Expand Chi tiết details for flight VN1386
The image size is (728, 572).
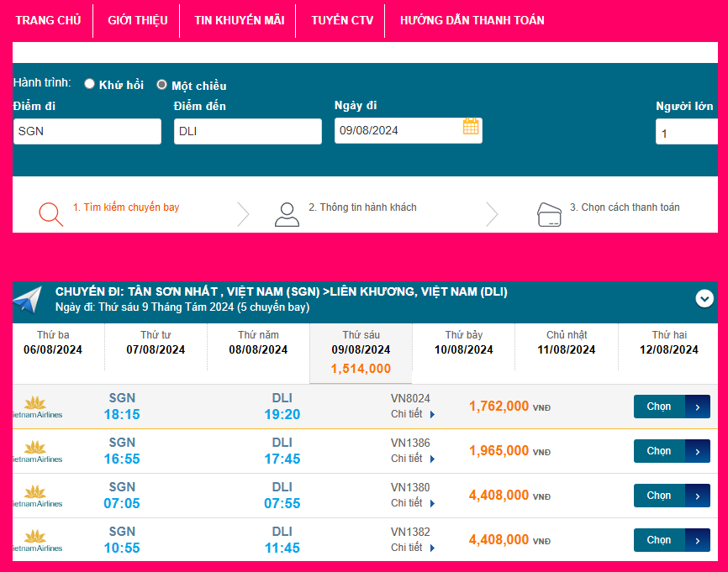413,459
